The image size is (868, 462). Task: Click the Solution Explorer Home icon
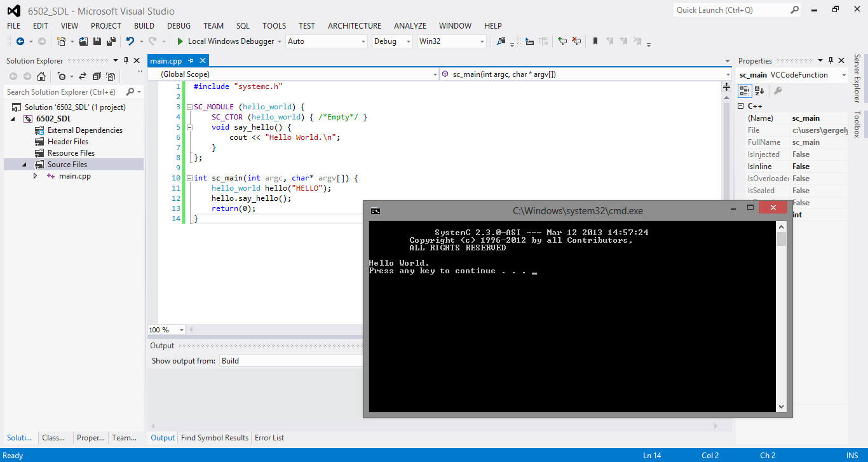click(x=41, y=76)
